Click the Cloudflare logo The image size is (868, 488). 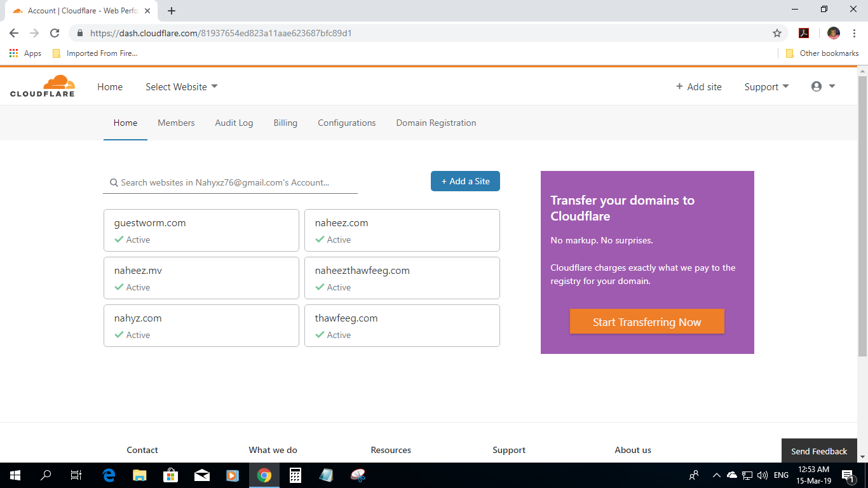(x=43, y=86)
